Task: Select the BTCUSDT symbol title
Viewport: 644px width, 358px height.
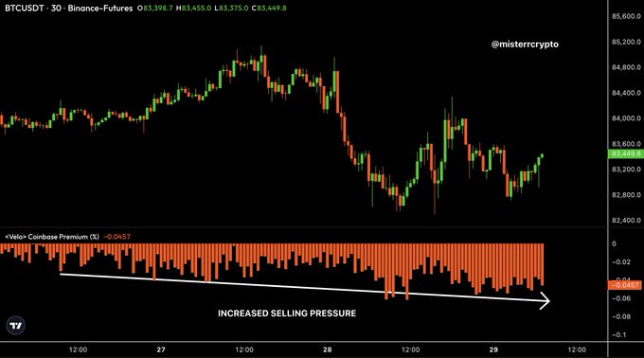Action: coord(25,9)
